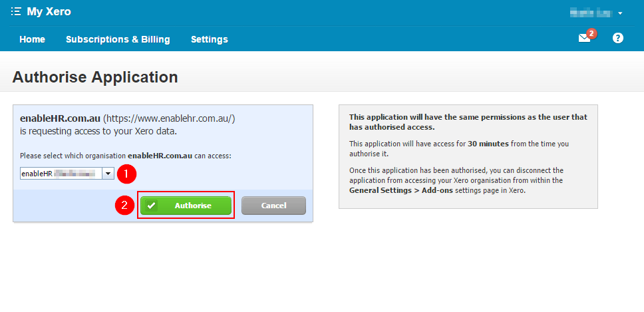
Task: Open the help question mark icon
Action: (x=617, y=38)
